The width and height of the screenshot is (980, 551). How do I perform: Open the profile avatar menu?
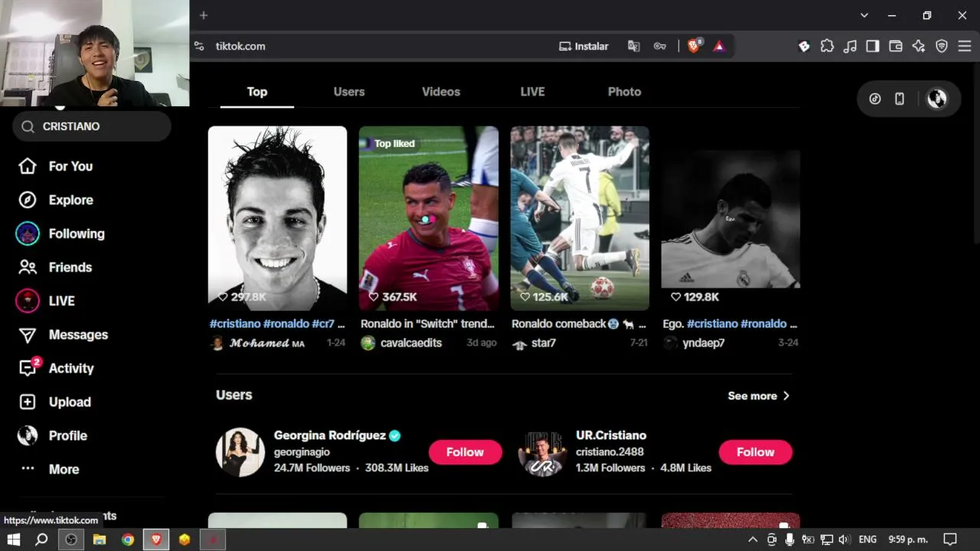[x=936, y=99]
